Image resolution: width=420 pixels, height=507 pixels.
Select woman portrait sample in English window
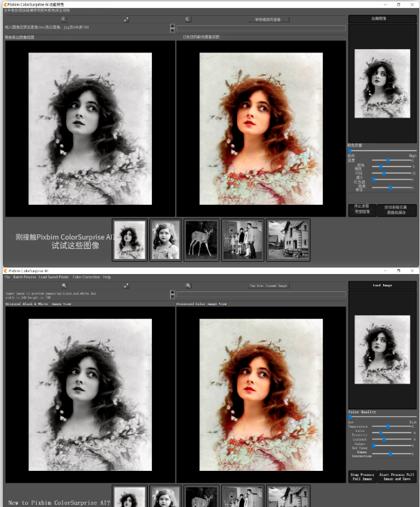(130, 496)
